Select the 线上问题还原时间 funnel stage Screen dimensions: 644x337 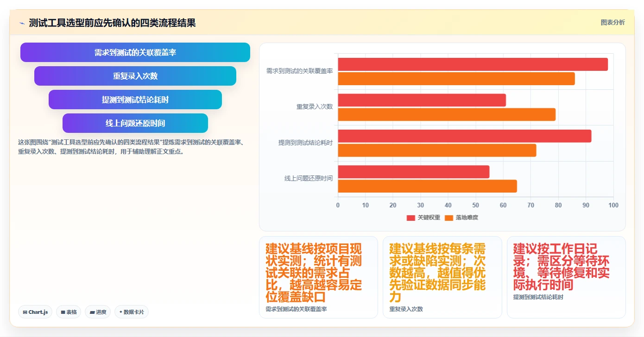tap(135, 123)
